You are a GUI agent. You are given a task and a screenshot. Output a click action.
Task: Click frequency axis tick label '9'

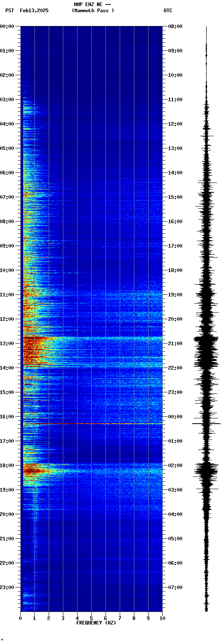(148, 618)
